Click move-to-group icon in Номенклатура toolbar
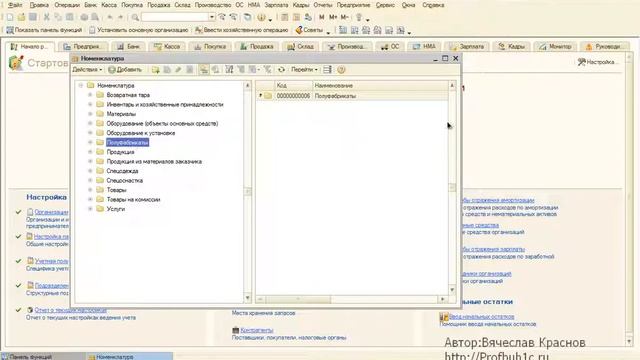 [x=216, y=70]
